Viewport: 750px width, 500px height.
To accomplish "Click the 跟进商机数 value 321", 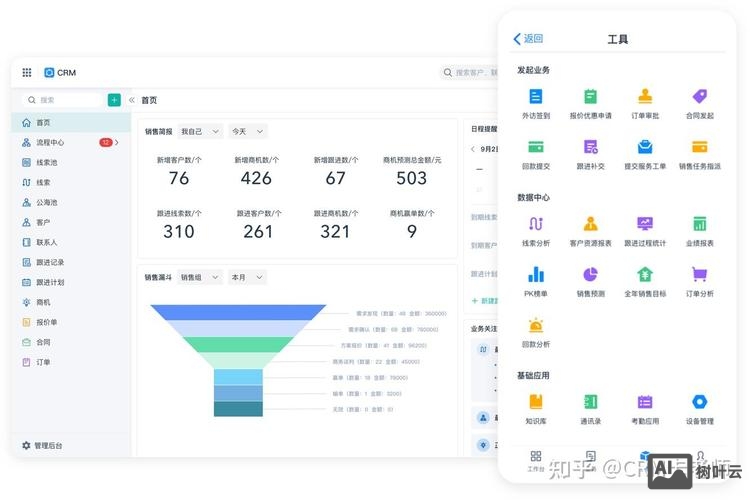I will pyautogui.click(x=335, y=232).
